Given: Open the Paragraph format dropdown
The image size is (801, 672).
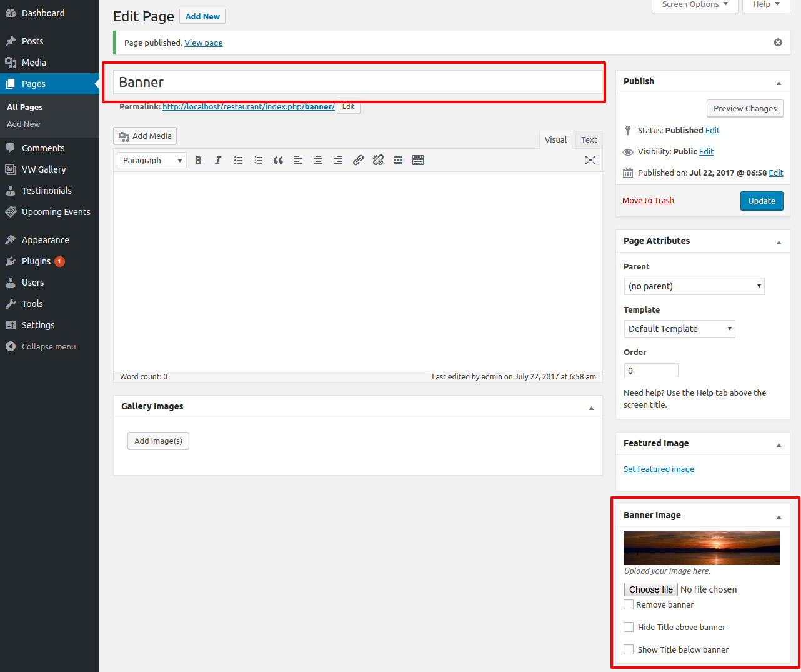Looking at the screenshot, I should click(152, 161).
